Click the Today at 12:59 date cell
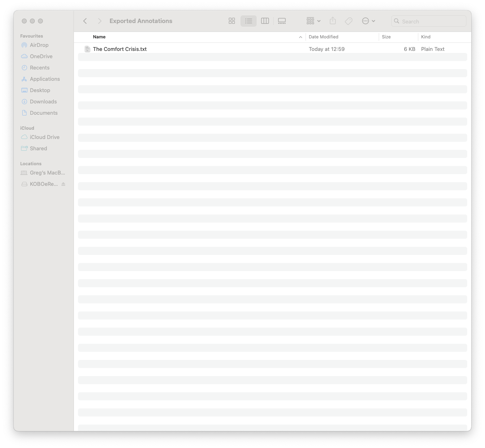The width and height of the screenshot is (485, 448). coord(327,49)
